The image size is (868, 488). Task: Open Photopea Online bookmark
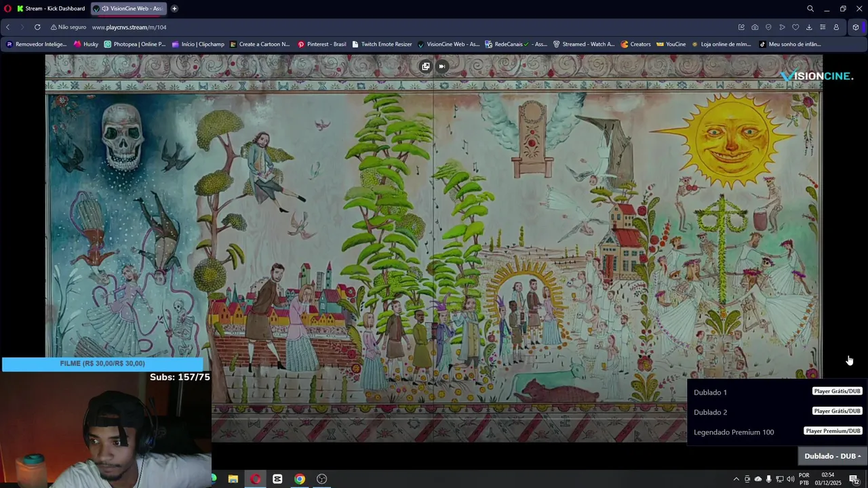135,44
